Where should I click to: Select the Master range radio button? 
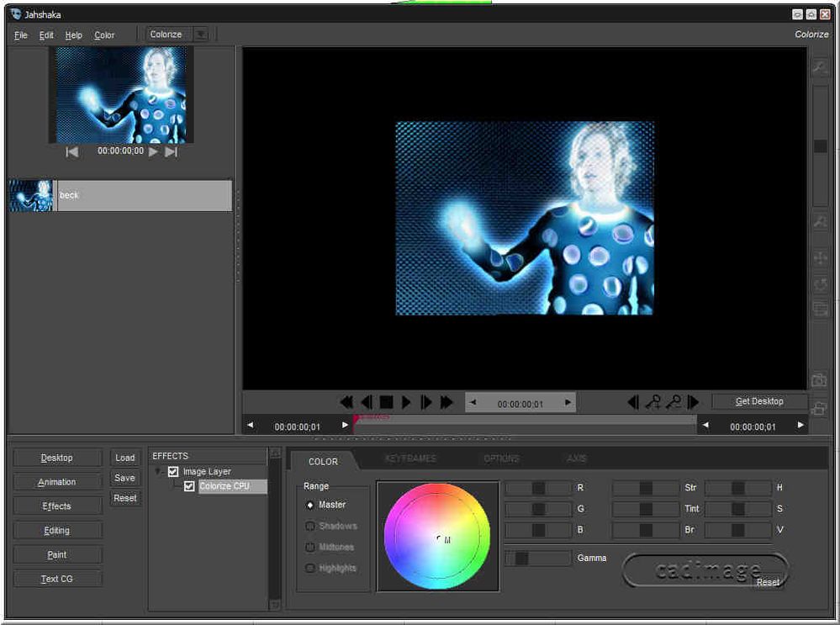click(x=309, y=505)
